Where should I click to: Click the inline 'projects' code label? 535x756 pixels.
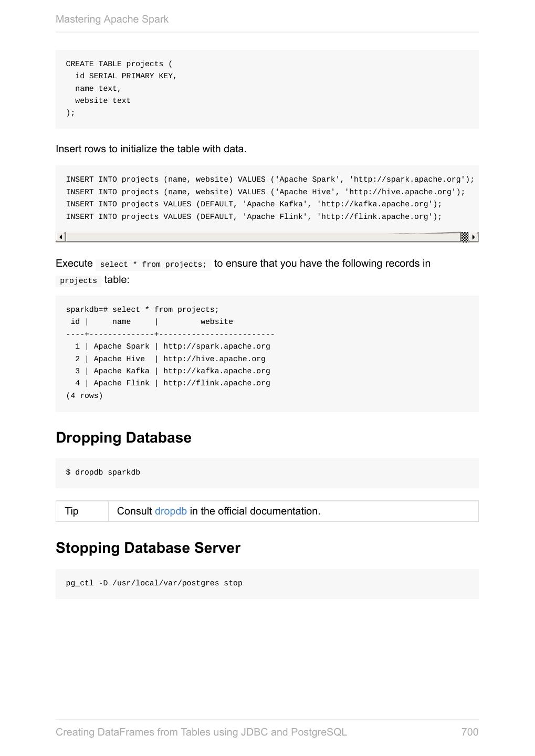tap(78, 281)
